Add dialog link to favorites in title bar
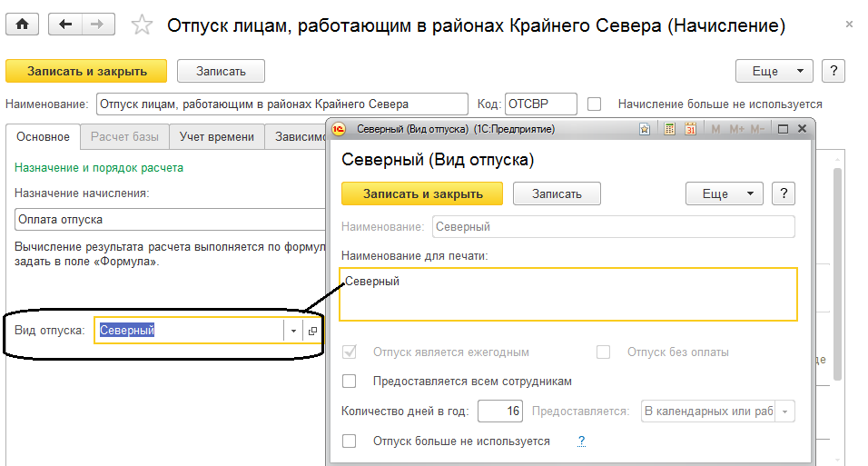The height and width of the screenshot is (466, 868). pyautogui.click(x=645, y=130)
